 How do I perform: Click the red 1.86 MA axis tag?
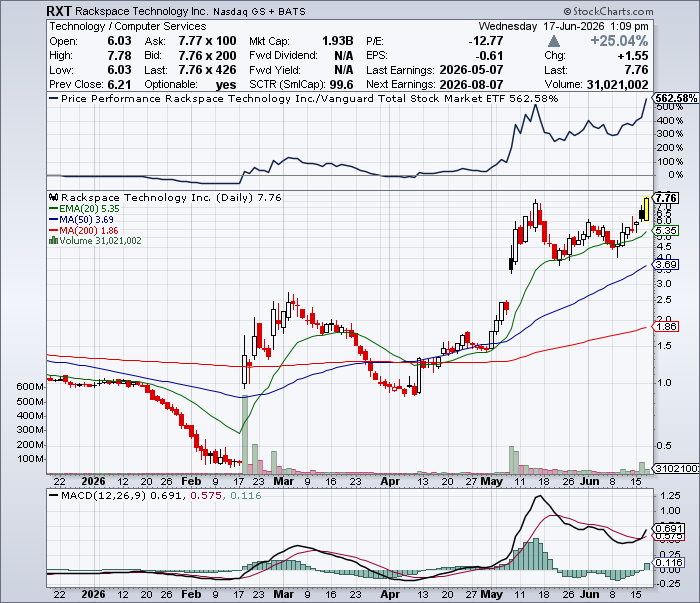tap(666, 327)
